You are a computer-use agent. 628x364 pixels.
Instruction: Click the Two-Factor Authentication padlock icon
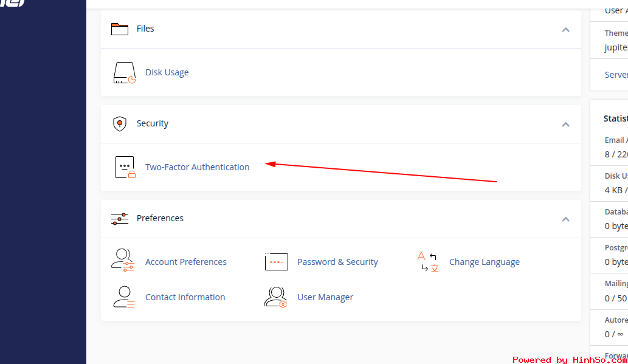tap(124, 167)
